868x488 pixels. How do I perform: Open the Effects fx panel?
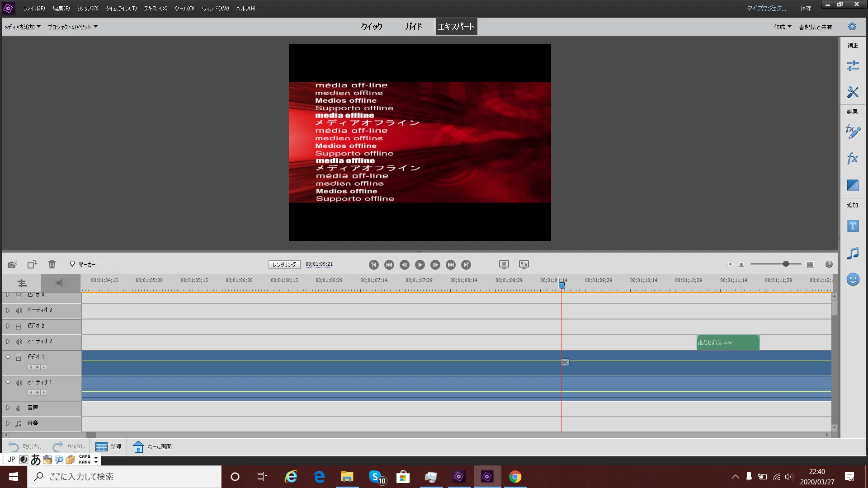(x=853, y=159)
